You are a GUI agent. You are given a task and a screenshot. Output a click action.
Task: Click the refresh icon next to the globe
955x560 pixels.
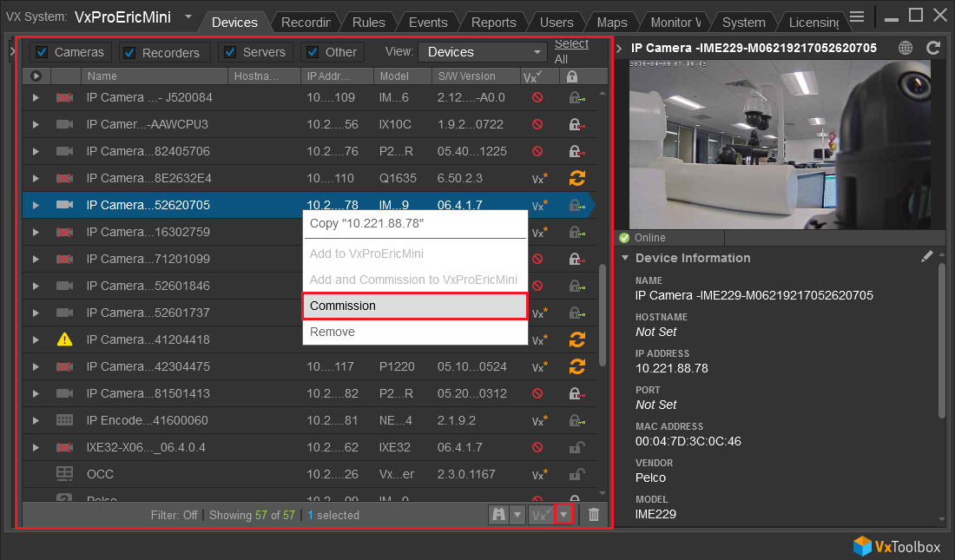[x=933, y=48]
